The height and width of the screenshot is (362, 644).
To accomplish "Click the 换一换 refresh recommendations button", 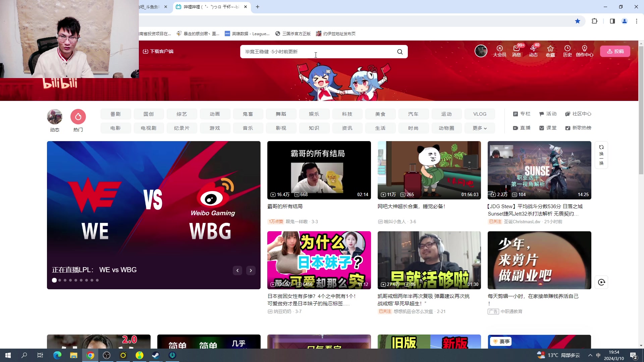I will (x=601, y=155).
